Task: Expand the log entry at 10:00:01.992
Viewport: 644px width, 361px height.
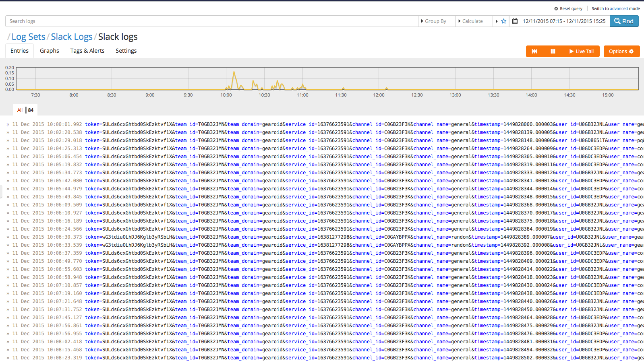Action: pos(8,125)
